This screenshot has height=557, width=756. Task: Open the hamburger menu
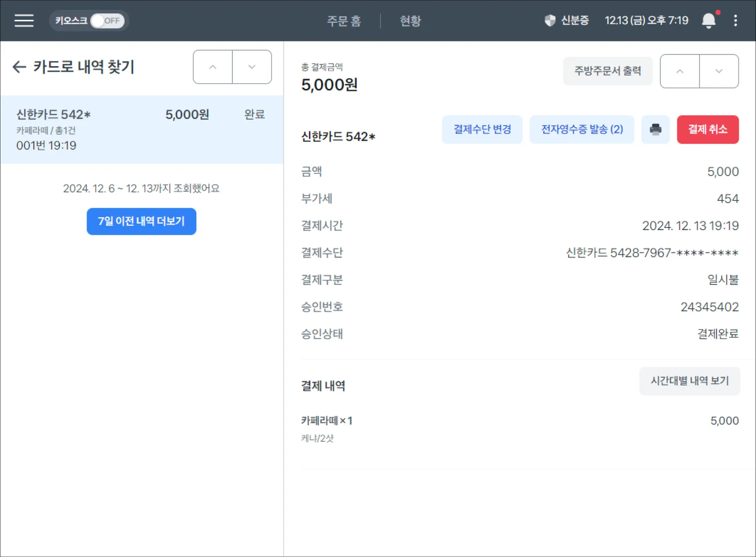tap(24, 20)
